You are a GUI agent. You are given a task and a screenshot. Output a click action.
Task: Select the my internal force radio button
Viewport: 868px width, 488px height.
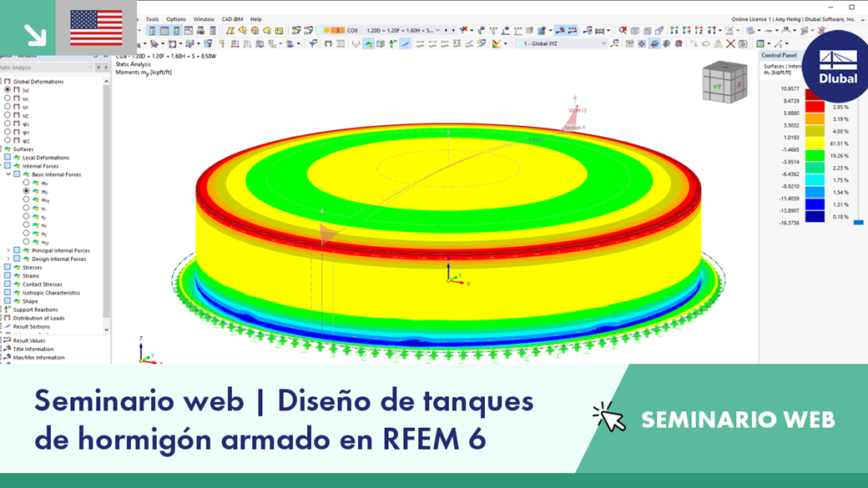(x=26, y=191)
